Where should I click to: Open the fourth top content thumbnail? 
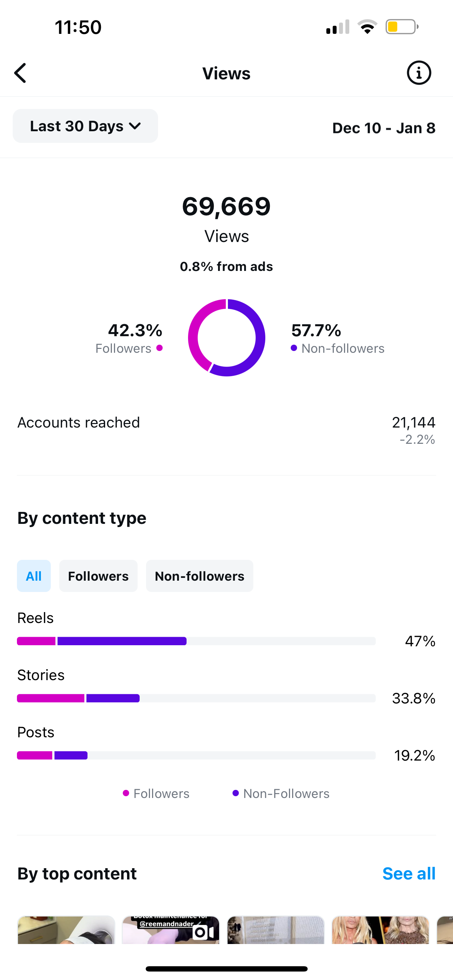point(380,930)
